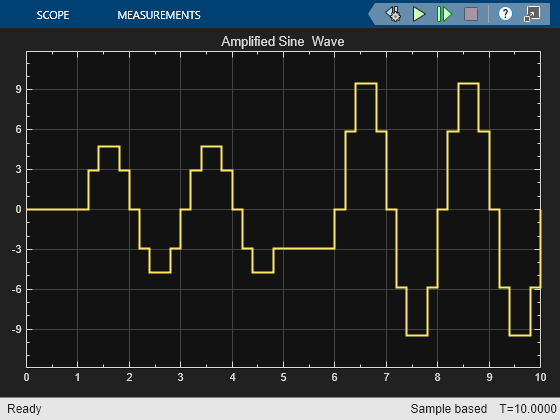The height and width of the screenshot is (420, 560).
Task: Collapse quick access toolbar arrow edge
Action: point(372,14)
